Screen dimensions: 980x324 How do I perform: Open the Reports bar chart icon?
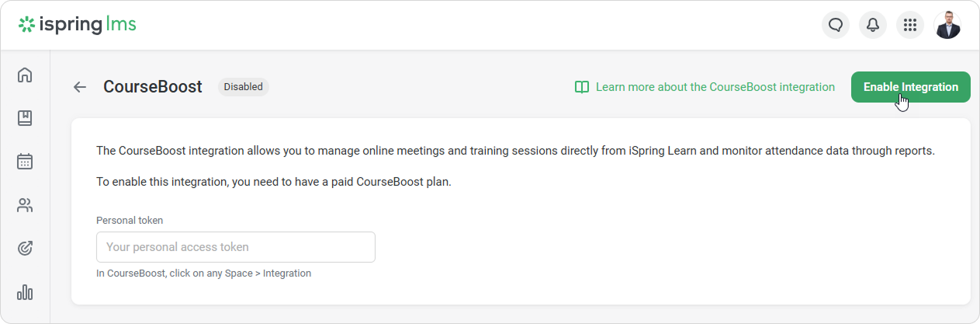[25, 292]
